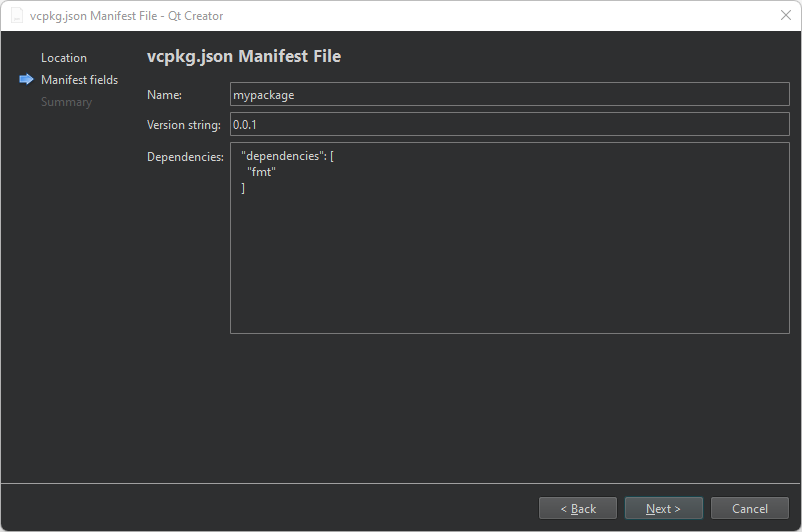Screen dimensions: 802x532
Task: Focus the Name input field
Action: pos(509,95)
